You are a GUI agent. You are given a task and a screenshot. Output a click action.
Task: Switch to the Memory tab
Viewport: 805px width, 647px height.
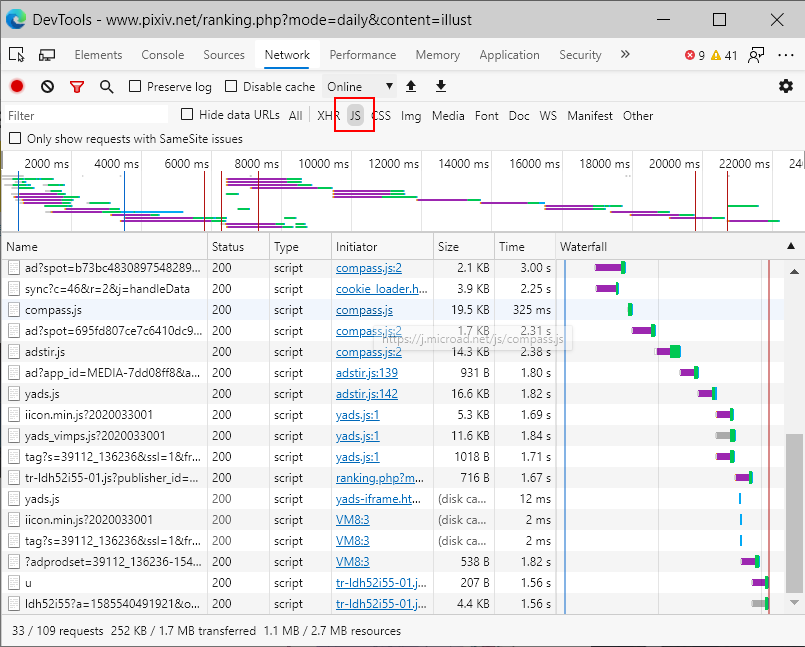[437, 55]
